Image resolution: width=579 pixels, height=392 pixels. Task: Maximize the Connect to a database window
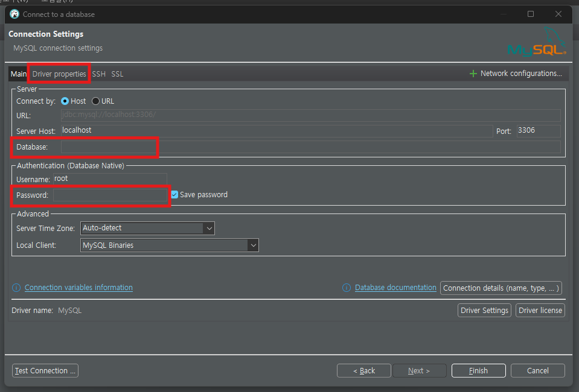[531, 14]
